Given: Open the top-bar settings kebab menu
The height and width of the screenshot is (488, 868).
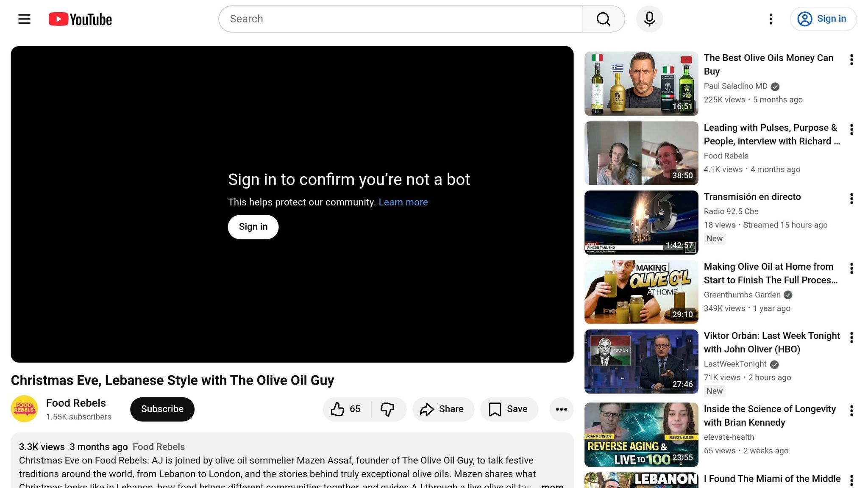Looking at the screenshot, I should point(771,19).
